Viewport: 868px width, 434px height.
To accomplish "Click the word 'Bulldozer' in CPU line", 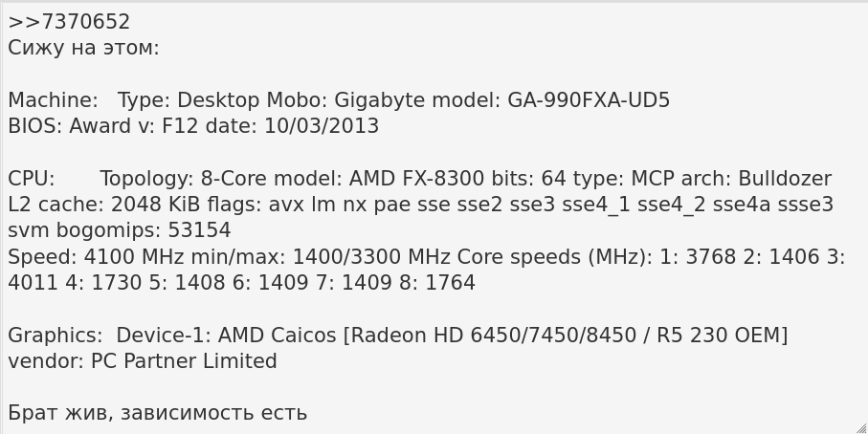I will 785,179.
